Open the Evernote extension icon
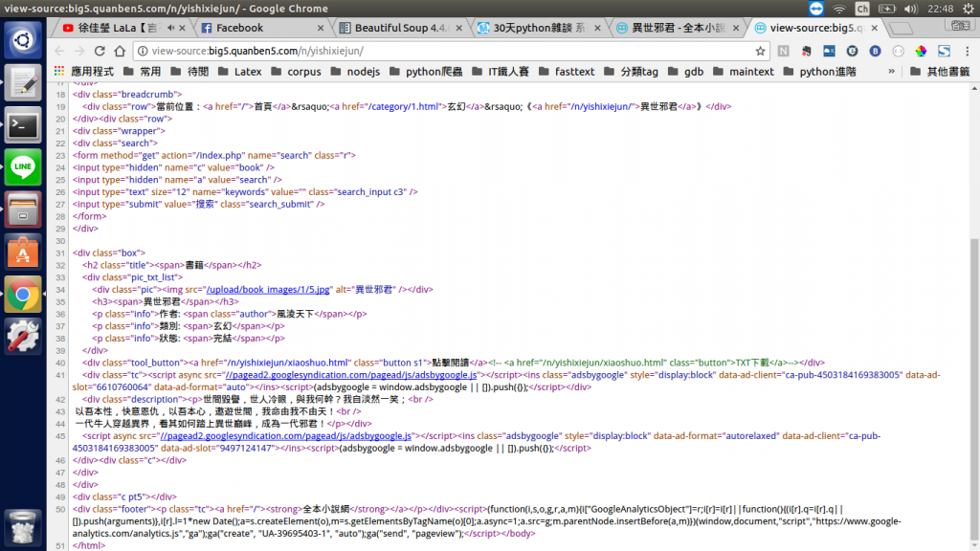980x551 pixels. [806, 52]
